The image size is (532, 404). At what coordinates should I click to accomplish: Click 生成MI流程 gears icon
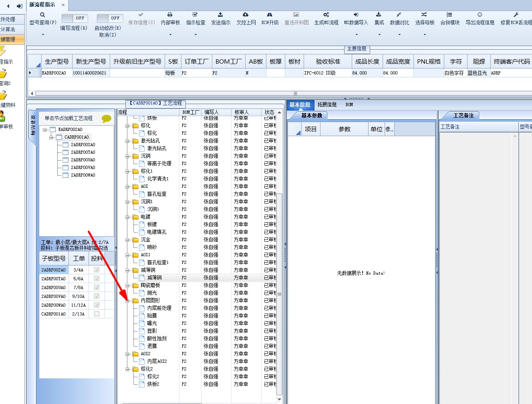pos(326,15)
